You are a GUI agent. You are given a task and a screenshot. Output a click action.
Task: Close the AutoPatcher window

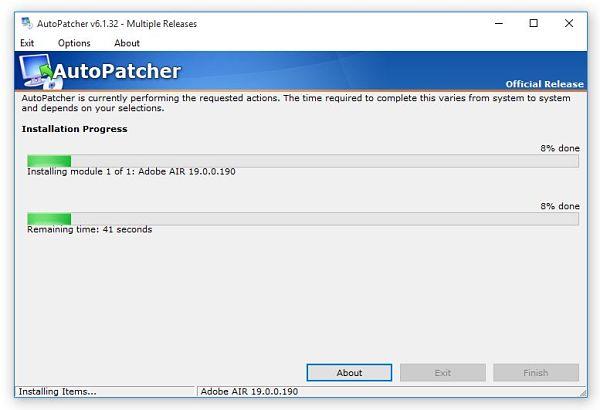(569, 23)
